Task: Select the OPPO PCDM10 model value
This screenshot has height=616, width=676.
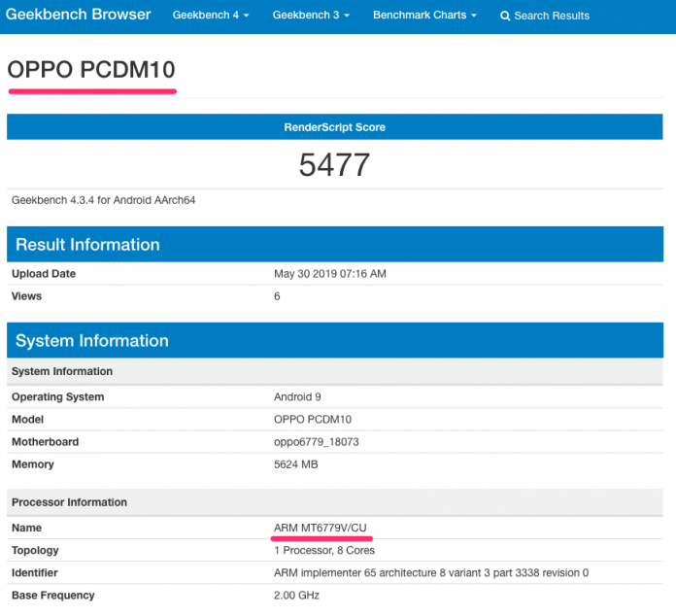Action: click(313, 420)
